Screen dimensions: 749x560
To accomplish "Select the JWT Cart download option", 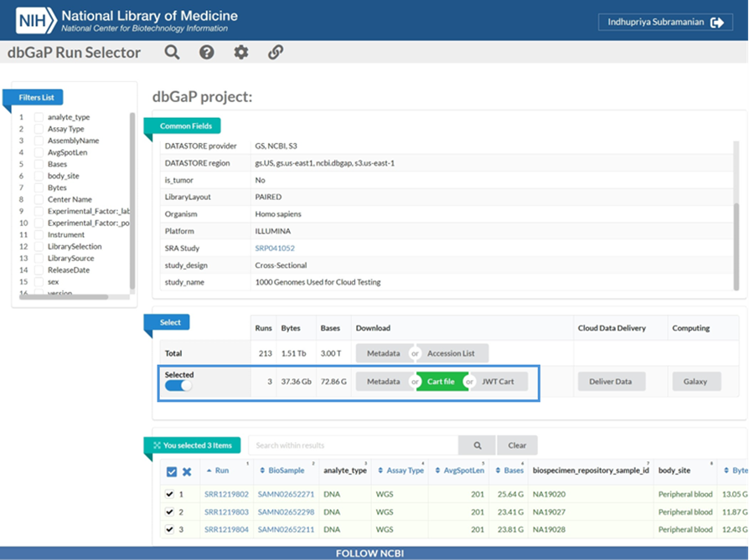I will point(498,382).
